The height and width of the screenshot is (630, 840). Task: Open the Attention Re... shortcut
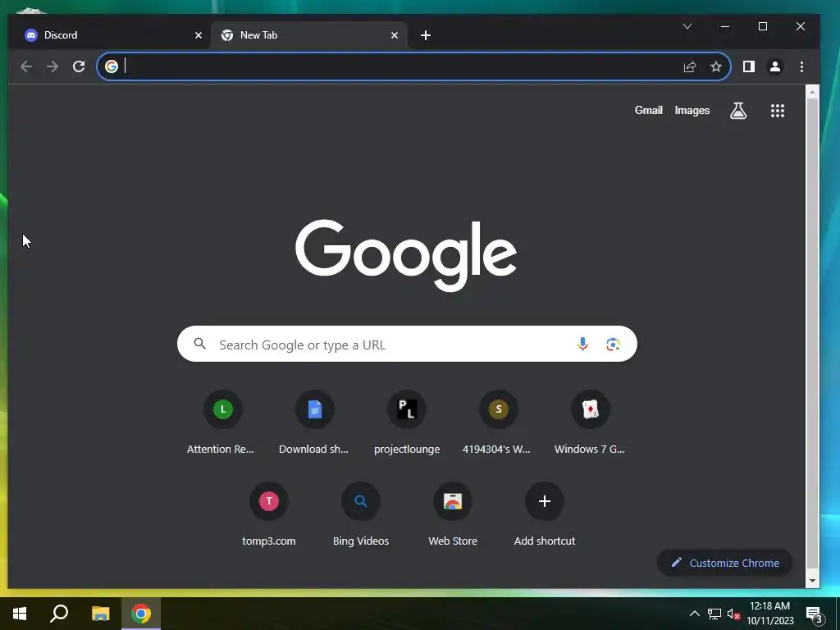223,422
